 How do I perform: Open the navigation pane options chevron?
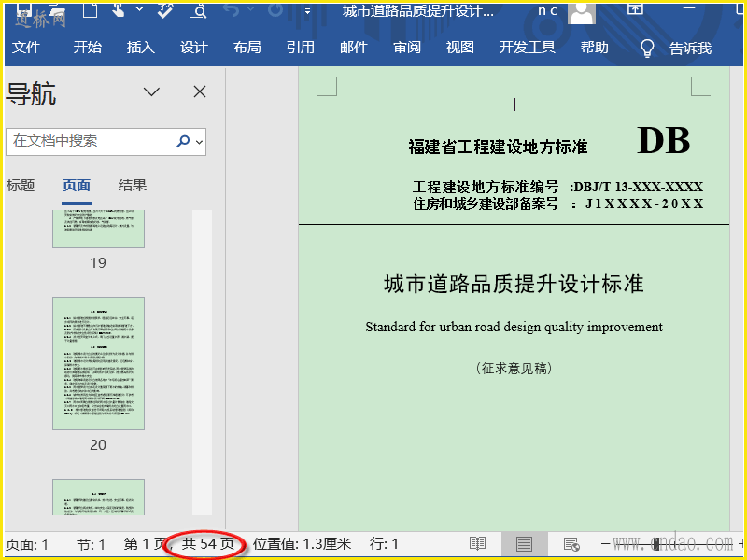151,91
